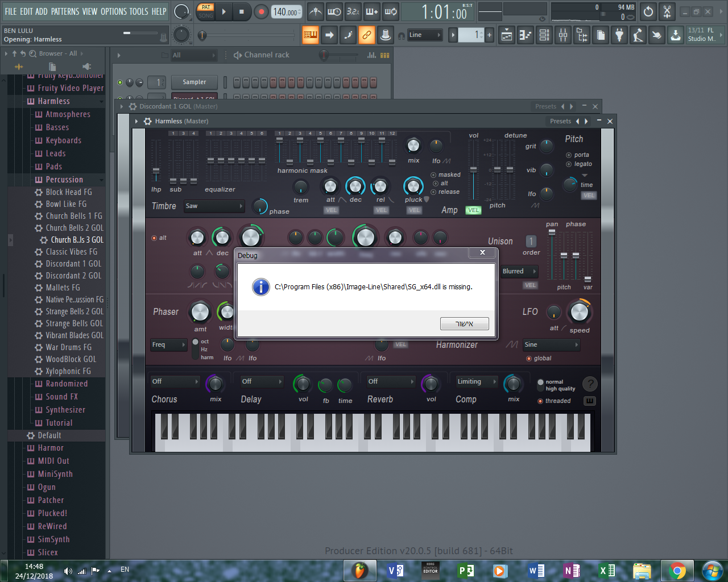Viewport: 728px width, 582px height.
Task: Toggle the multilink to controllers chain icon
Action: point(367,35)
